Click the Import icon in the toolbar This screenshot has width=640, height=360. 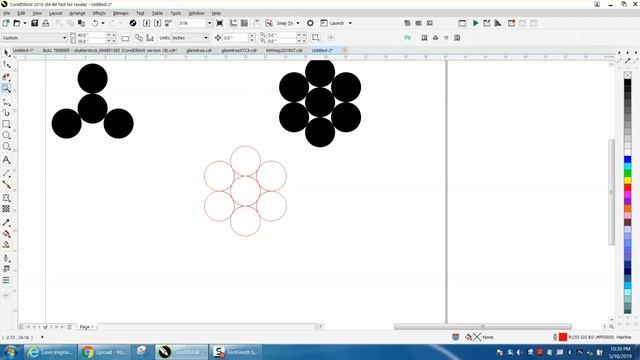[147, 23]
